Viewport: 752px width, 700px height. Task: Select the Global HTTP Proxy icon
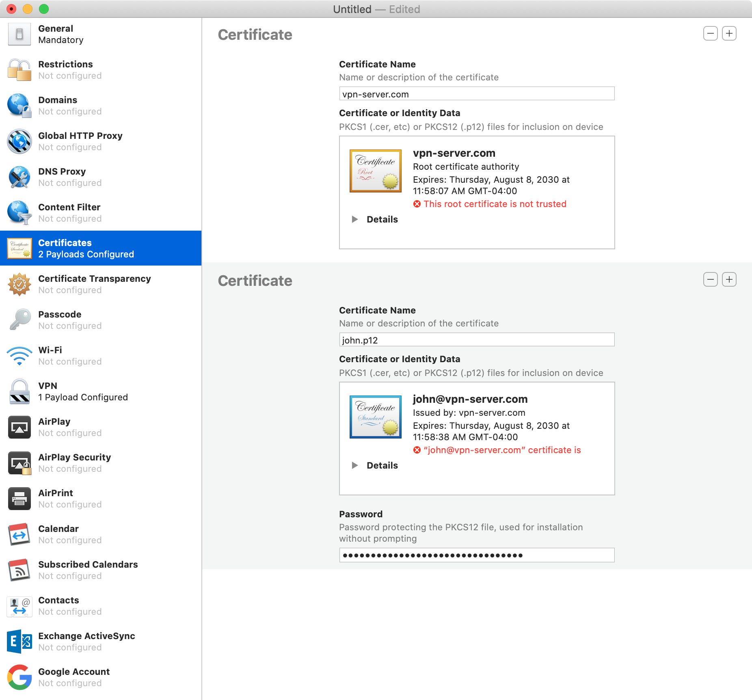[x=19, y=141]
